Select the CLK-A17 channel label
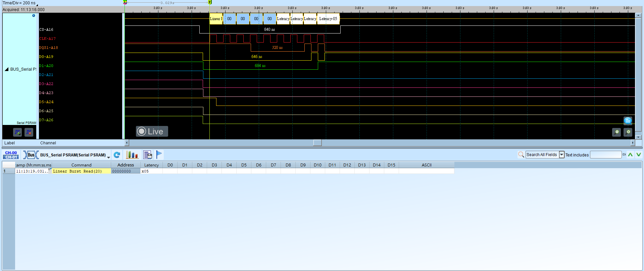The image size is (644, 271). point(47,39)
